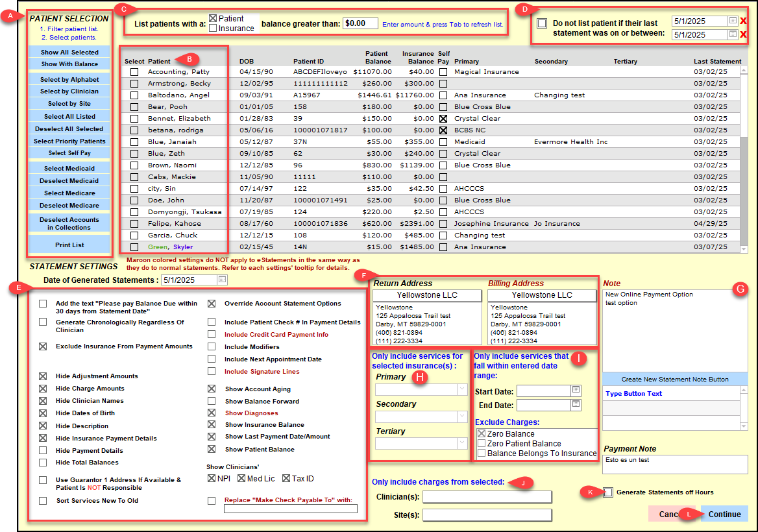Open calendar of second last-statement date field
The width and height of the screenshot is (758, 532).
[x=733, y=34]
